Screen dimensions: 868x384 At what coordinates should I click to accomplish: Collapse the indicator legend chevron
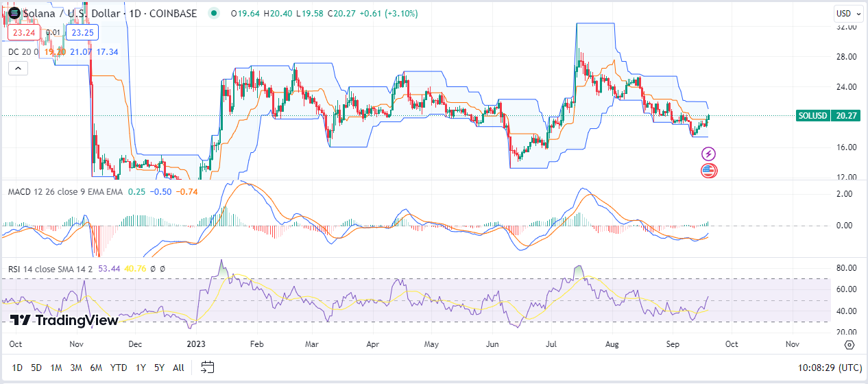point(18,68)
